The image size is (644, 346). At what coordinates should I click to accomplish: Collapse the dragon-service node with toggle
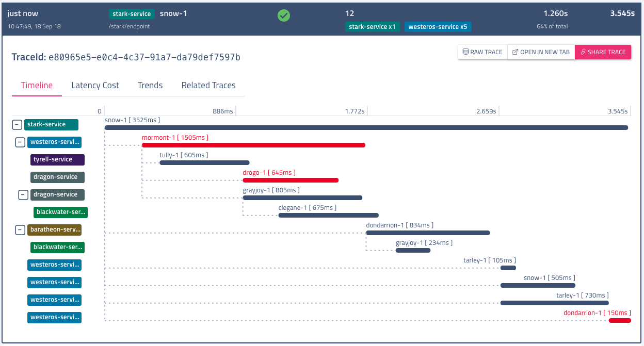(x=23, y=194)
